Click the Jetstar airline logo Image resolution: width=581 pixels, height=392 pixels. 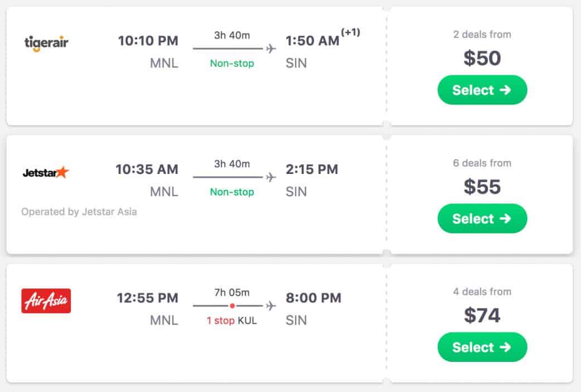tap(46, 172)
